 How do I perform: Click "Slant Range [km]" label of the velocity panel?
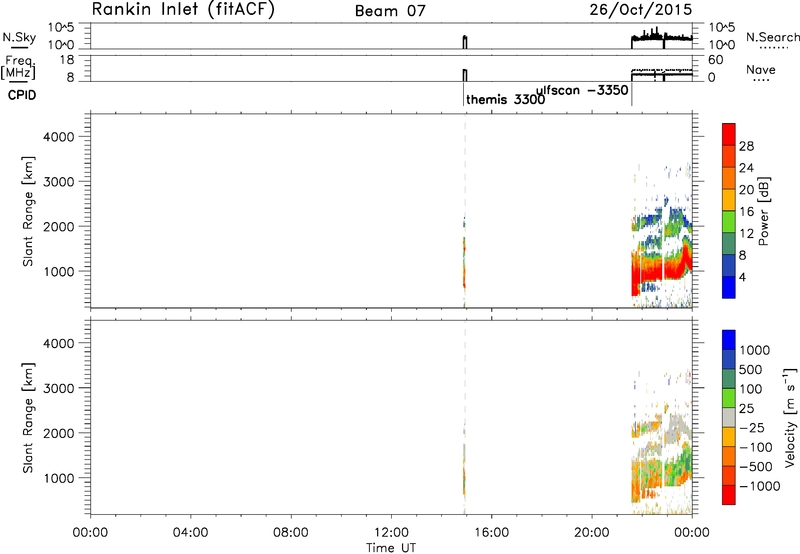coord(28,418)
